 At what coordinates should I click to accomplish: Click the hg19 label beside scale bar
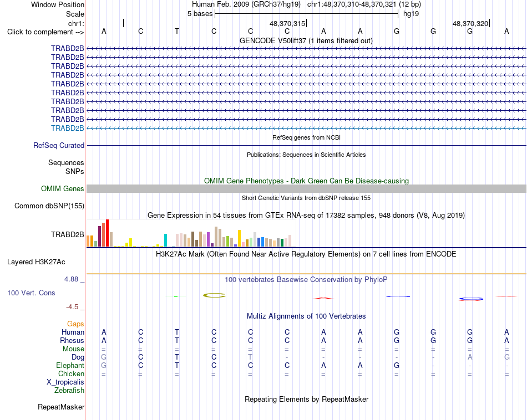point(411,14)
